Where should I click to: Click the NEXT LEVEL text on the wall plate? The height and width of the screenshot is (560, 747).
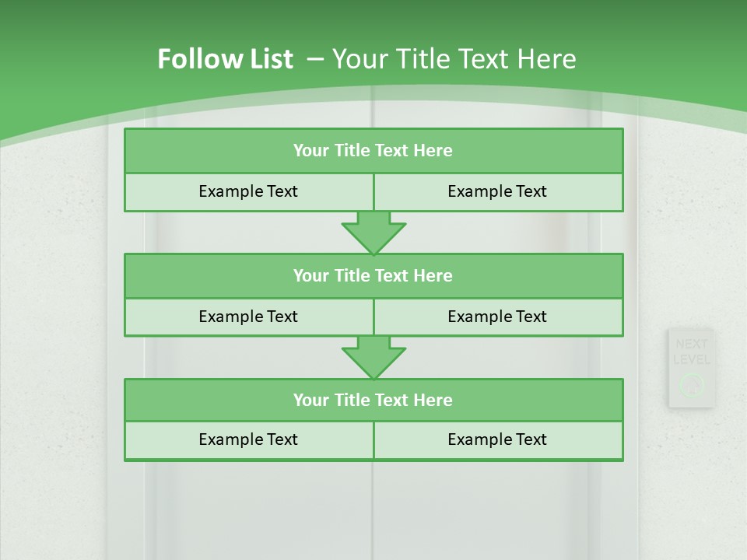coord(691,352)
